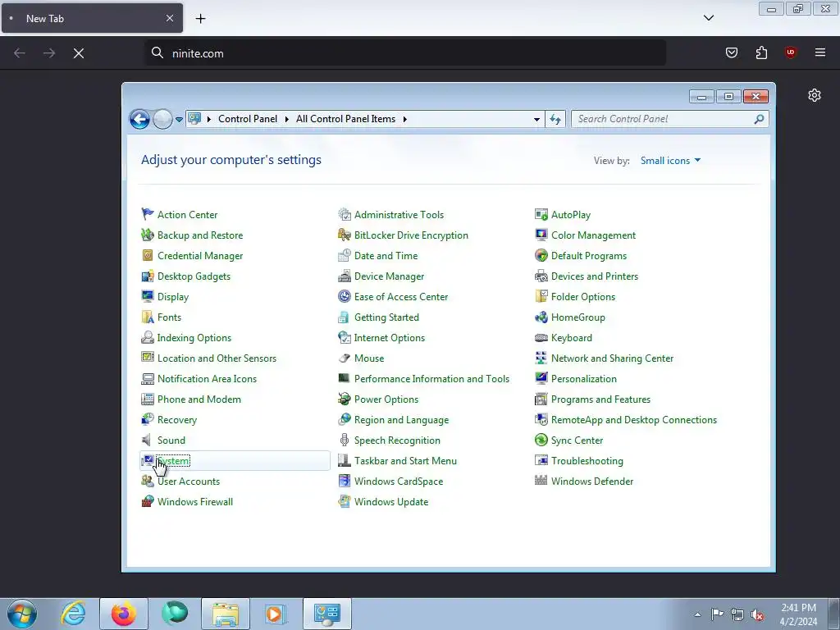Refresh the Control Panel address bar
840x630 pixels.
click(x=555, y=119)
